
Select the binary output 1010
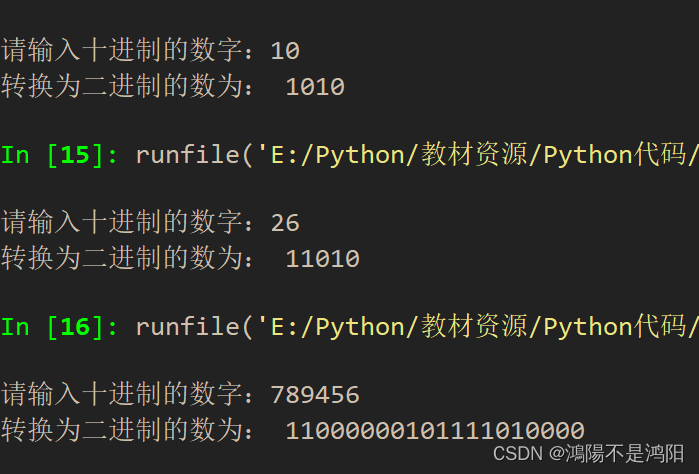click(315, 87)
